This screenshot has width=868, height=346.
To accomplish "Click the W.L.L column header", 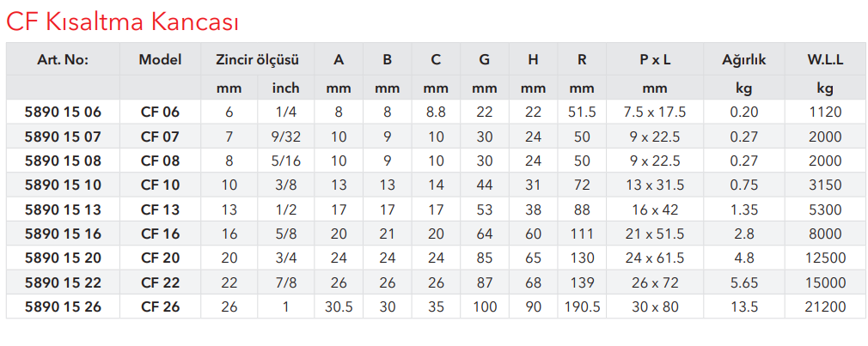I will point(825,60).
